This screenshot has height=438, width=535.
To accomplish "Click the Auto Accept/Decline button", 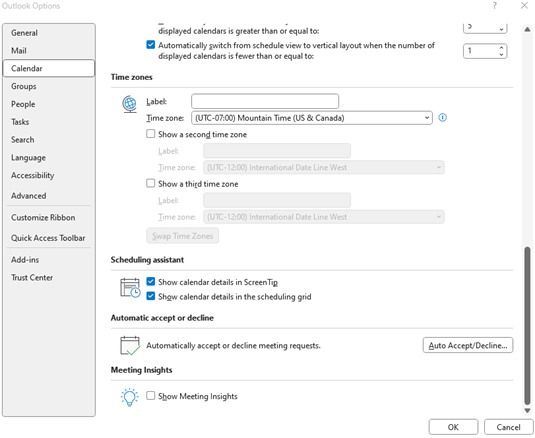I will click(468, 345).
